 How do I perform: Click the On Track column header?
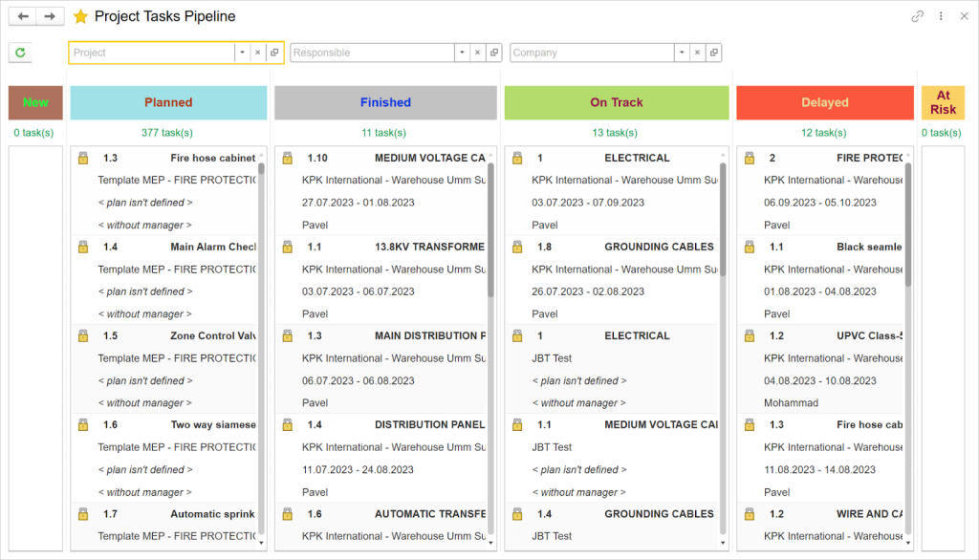pos(616,102)
